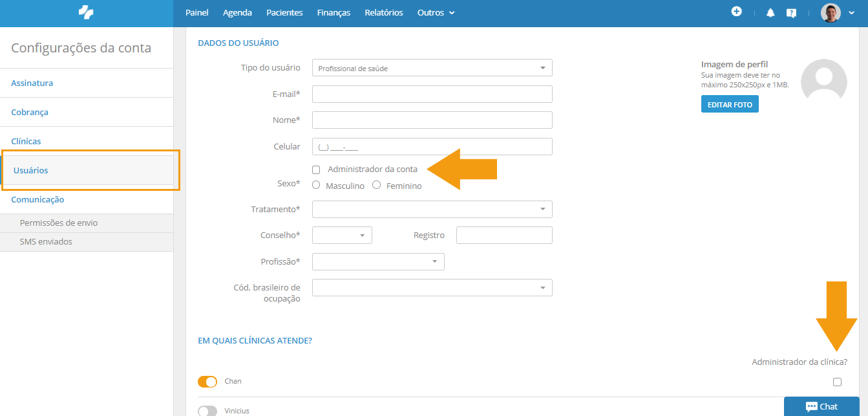Click the app logo in top-left header
This screenshot has width=868, height=416.
point(86,12)
